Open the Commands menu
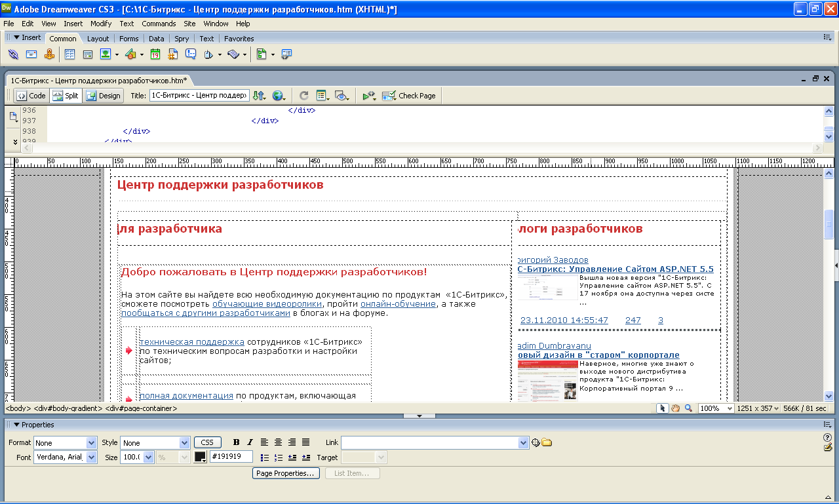This screenshot has width=839, height=504. coord(159,24)
